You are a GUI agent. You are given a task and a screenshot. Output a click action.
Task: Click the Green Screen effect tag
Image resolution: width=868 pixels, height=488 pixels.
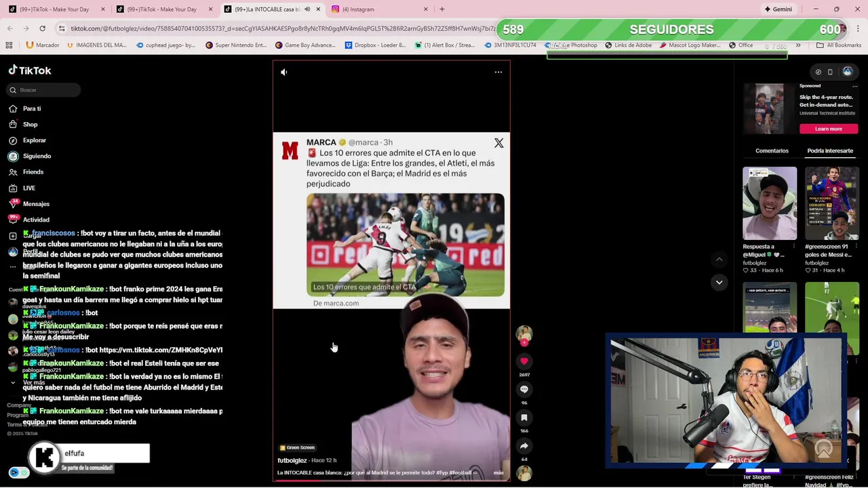297,448
